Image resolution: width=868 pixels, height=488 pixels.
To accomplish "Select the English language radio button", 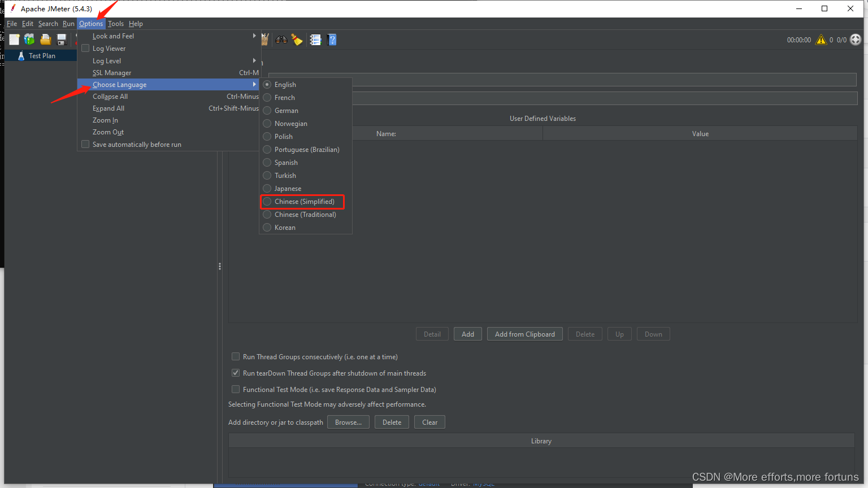I will [x=267, y=84].
